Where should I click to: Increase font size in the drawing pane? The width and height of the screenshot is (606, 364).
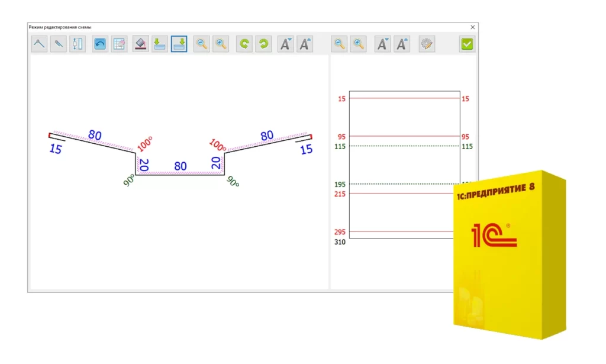pos(305,44)
